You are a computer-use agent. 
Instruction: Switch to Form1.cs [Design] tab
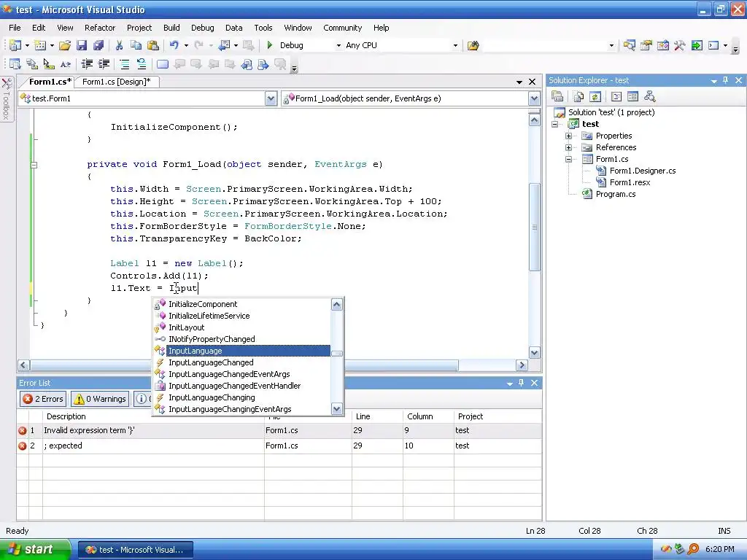pyautogui.click(x=116, y=82)
